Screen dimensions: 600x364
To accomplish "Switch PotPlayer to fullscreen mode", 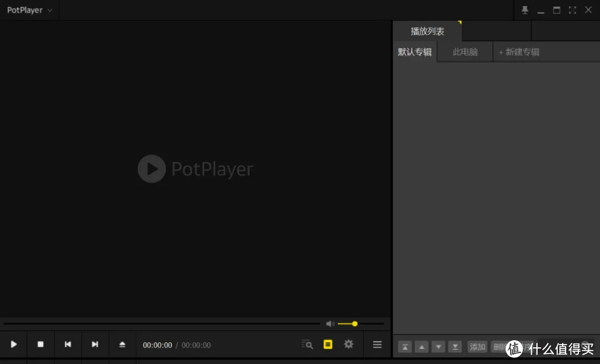I will tap(572, 11).
